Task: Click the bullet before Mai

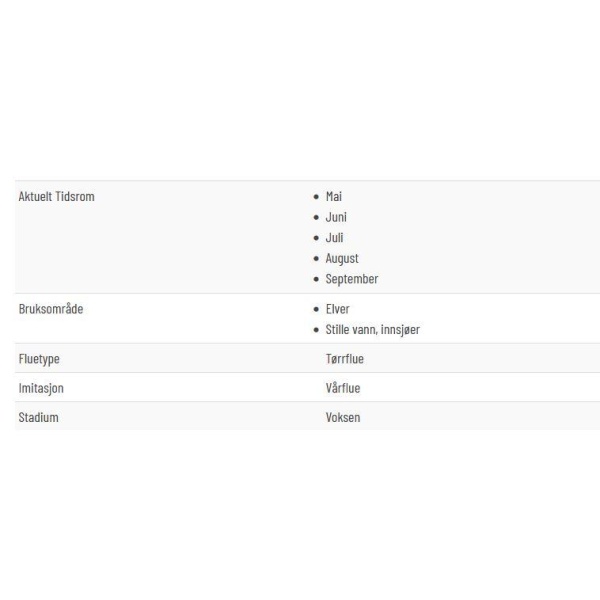Action: [316, 197]
